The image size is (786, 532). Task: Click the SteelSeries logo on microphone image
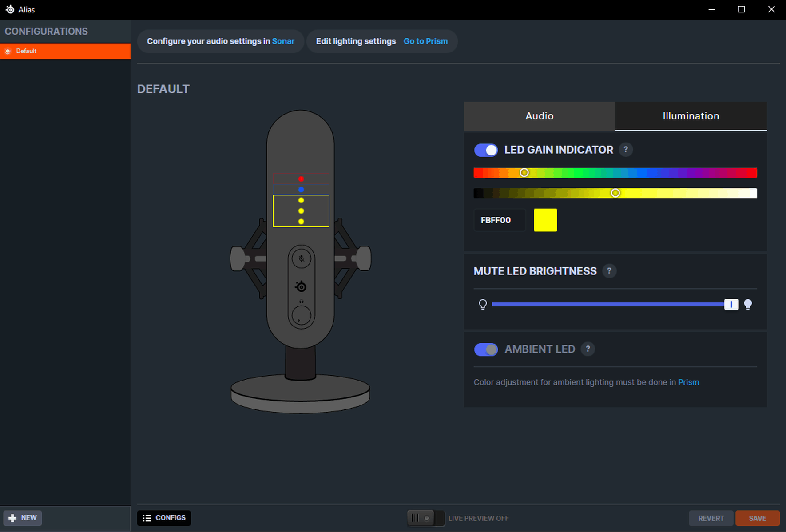[301, 286]
